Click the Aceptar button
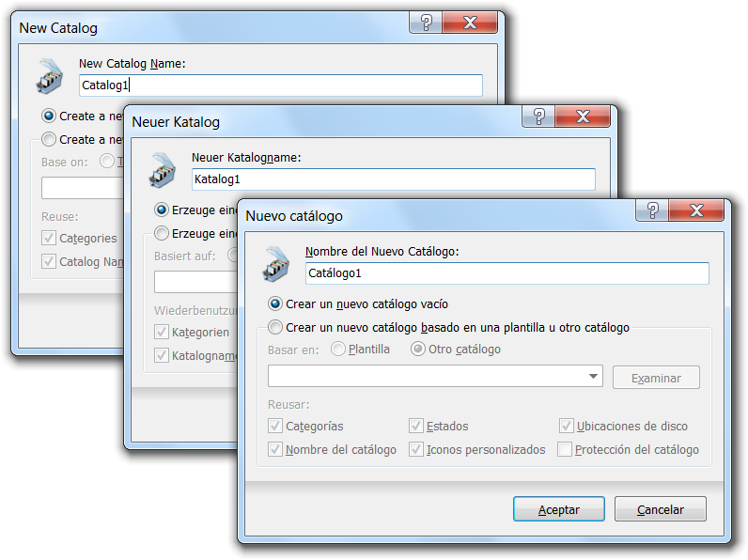This screenshot has height=560, width=748. click(558, 509)
